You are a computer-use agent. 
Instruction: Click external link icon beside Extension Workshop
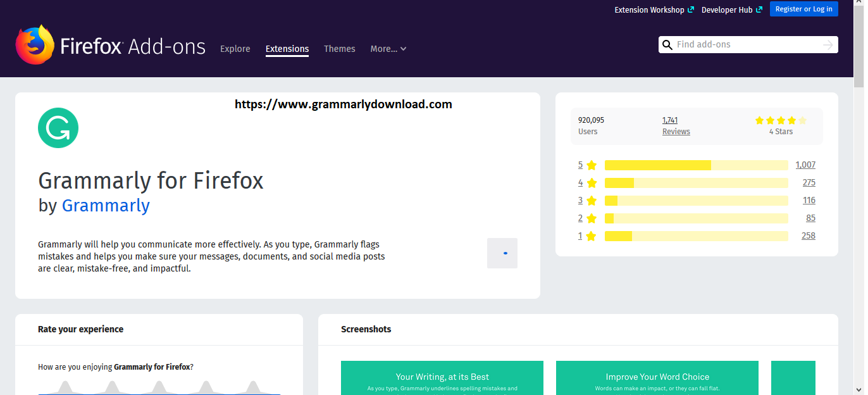[691, 9]
